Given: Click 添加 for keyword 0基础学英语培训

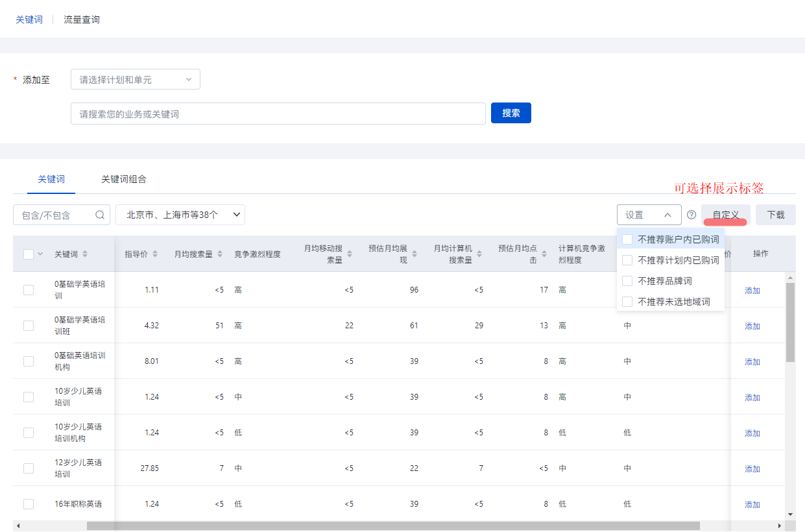Looking at the screenshot, I should click(x=751, y=290).
